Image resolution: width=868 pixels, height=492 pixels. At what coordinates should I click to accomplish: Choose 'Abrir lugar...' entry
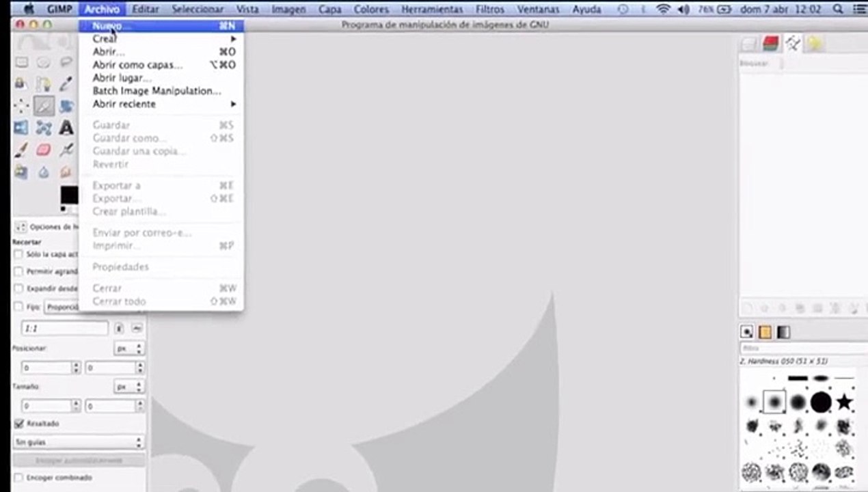[x=163, y=78]
